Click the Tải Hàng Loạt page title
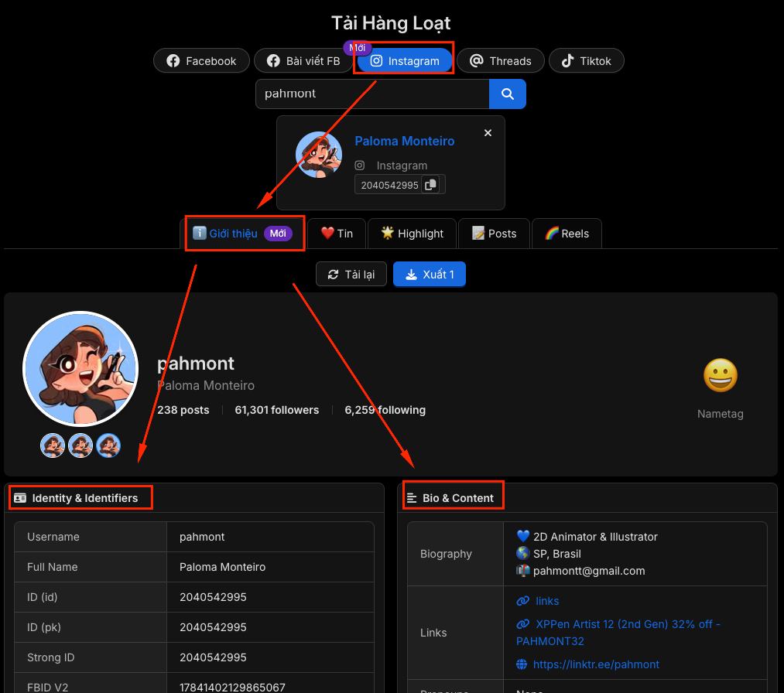Viewport: 784px width, 693px height. (391, 23)
